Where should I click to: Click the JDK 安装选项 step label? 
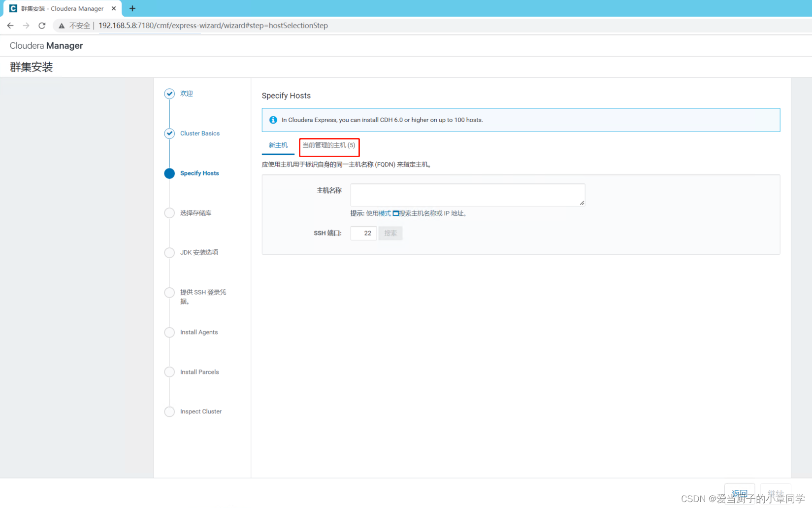click(199, 253)
